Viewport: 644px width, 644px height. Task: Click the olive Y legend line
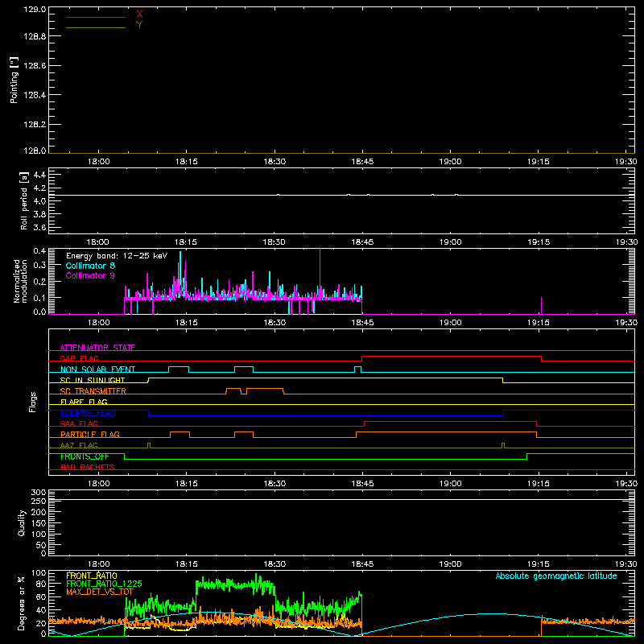[96, 27]
